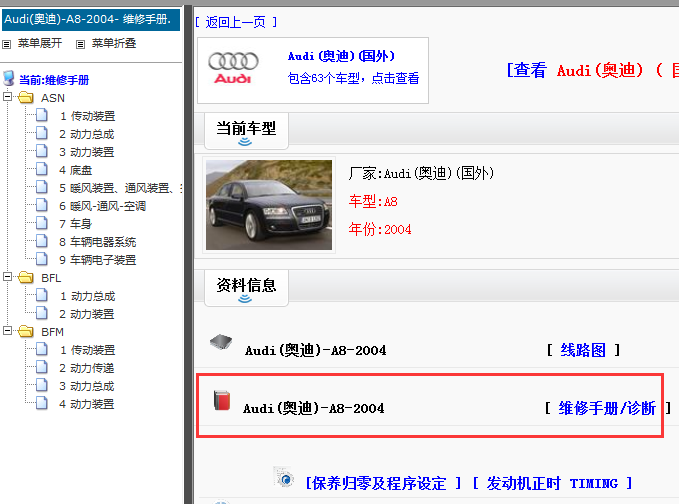Select the 资料信息 tab
The image size is (679, 504).
[x=246, y=288]
